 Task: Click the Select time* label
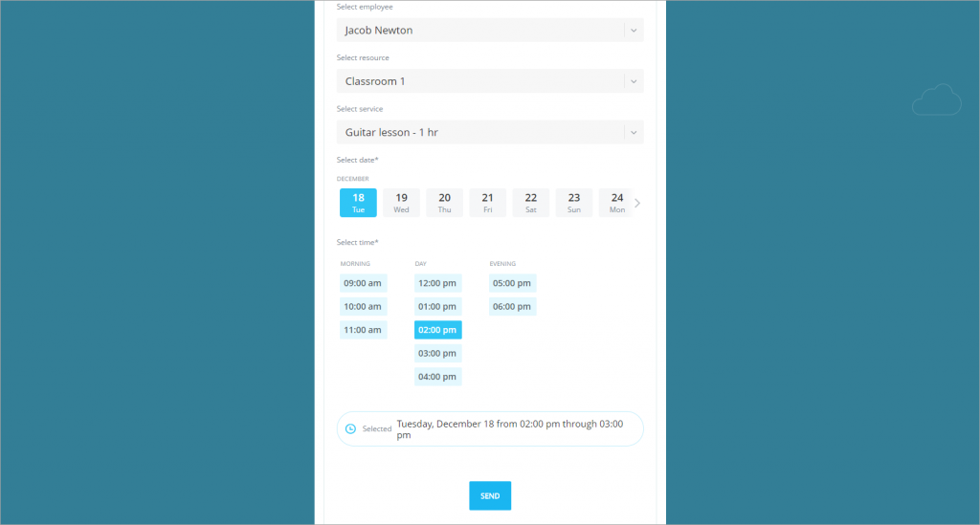click(x=358, y=242)
